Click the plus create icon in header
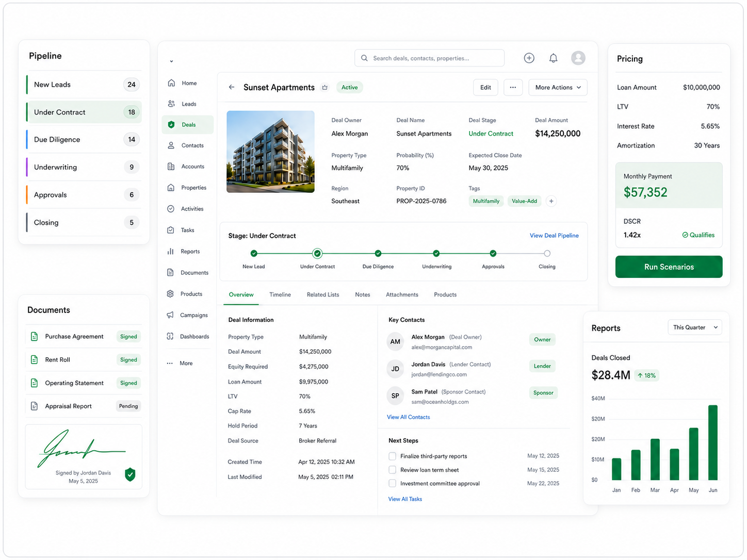 529,58
